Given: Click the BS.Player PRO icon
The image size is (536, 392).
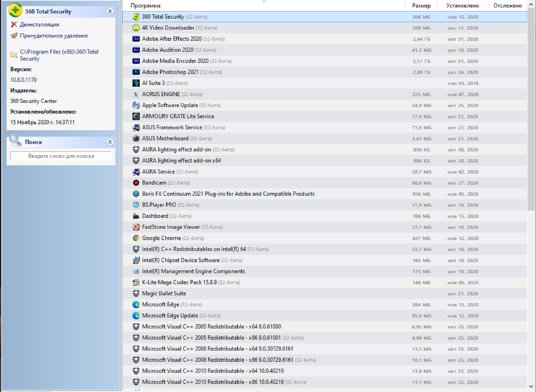Looking at the screenshot, I should tap(136, 205).
